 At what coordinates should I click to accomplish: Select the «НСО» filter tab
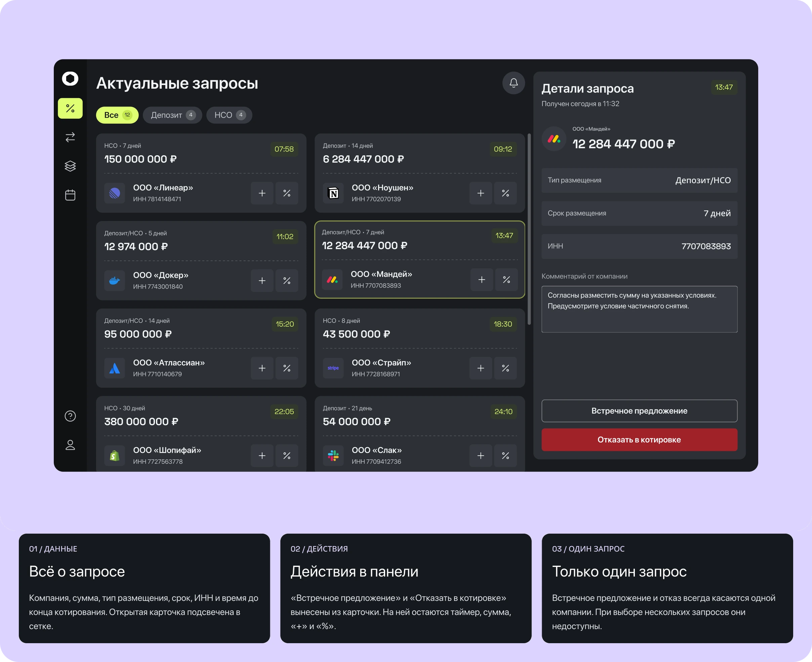[x=229, y=115]
